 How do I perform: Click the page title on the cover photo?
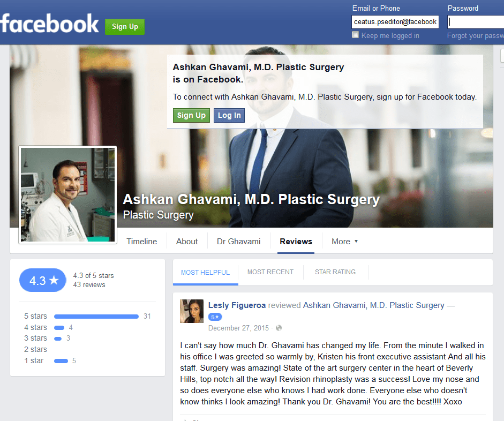[251, 199]
